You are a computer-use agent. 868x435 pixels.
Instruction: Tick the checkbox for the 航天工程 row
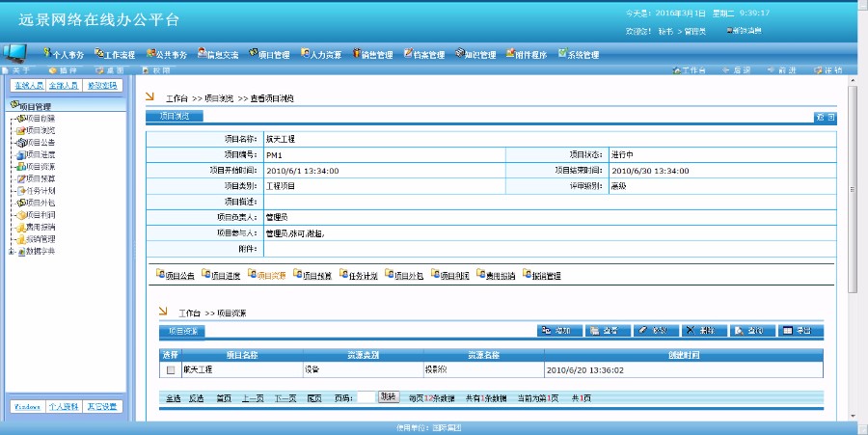pos(171,370)
